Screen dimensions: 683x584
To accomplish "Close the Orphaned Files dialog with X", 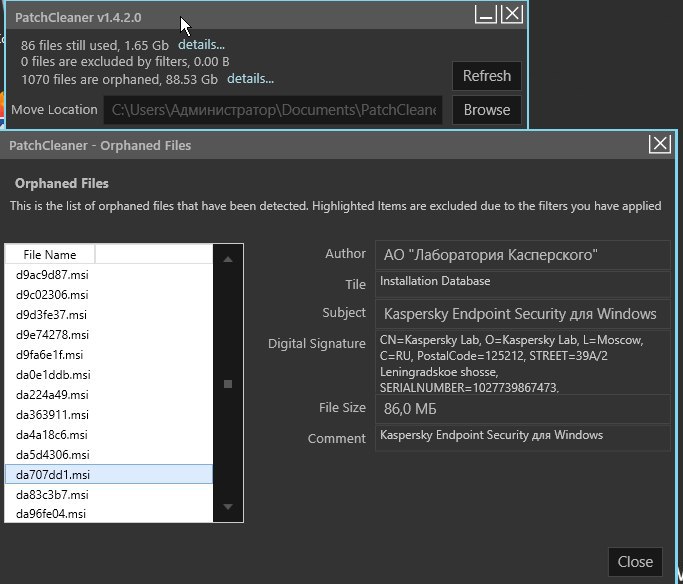I will 659,144.
